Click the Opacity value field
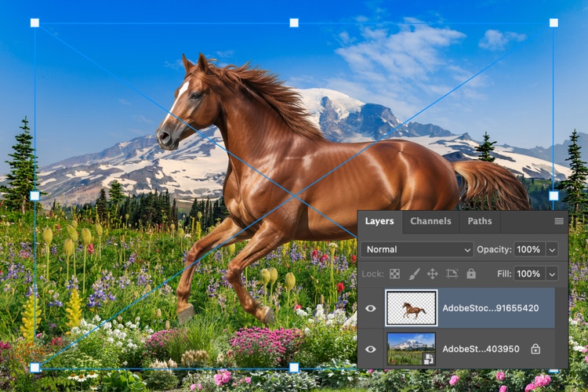The width and height of the screenshot is (588, 392). click(528, 249)
